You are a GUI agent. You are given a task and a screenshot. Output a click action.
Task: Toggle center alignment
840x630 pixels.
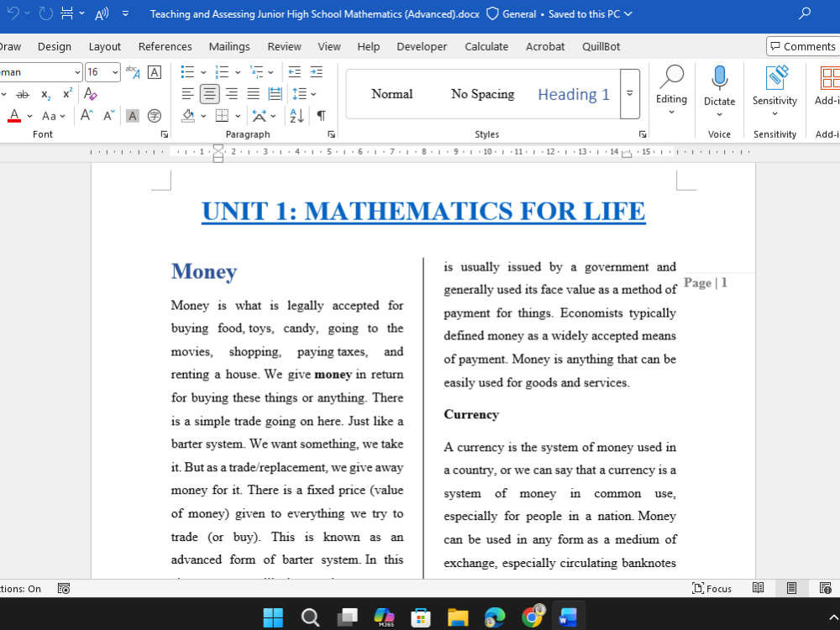pyautogui.click(x=209, y=94)
